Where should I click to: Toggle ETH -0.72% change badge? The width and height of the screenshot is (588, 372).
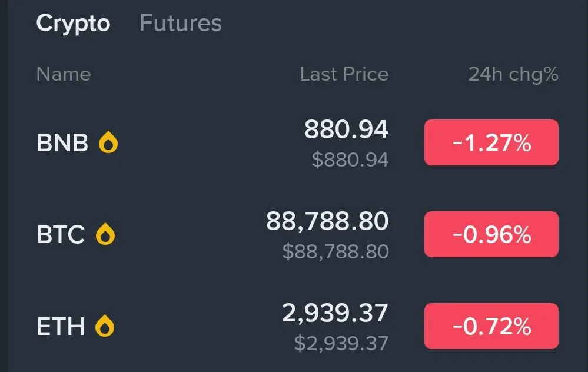coord(491,325)
